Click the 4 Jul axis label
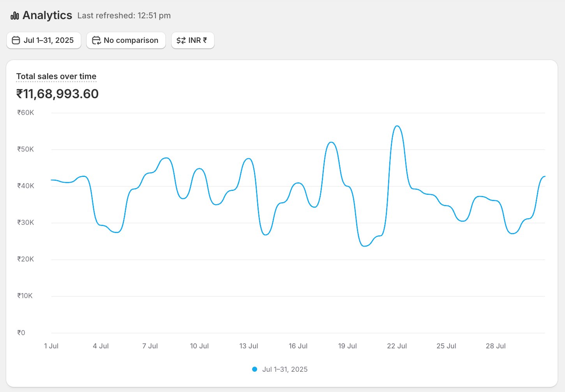This screenshot has height=392, width=565. [101, 346]
